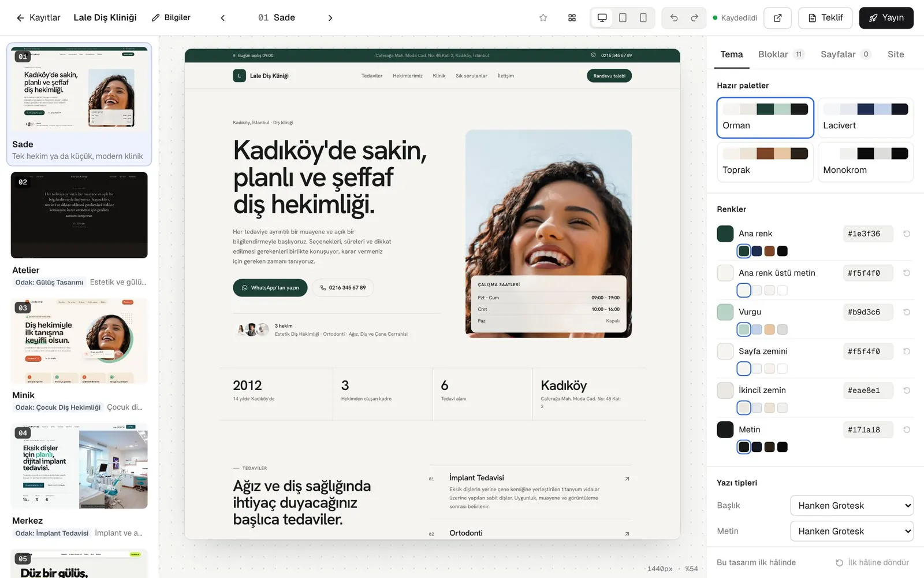Select the Lacivert preset palette
The image size is (924, 578).
coord(866,118)
